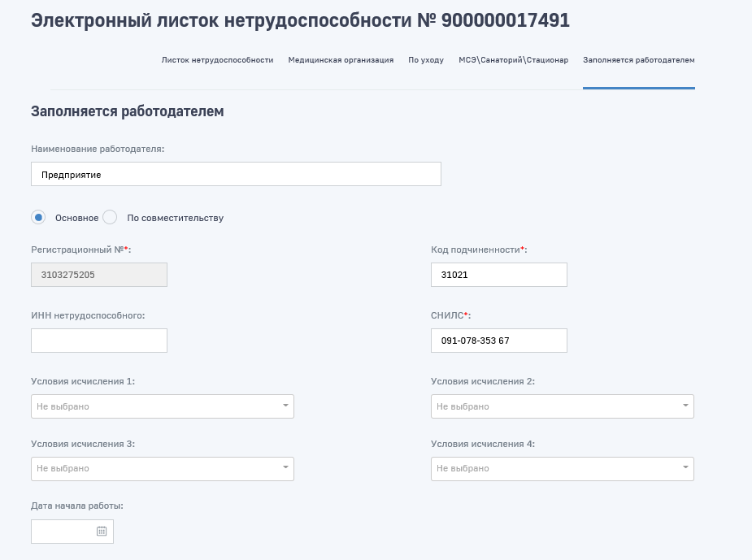Open the Медицинская организация tab
This screenshot has width=752, height=560.
point(341,60)
